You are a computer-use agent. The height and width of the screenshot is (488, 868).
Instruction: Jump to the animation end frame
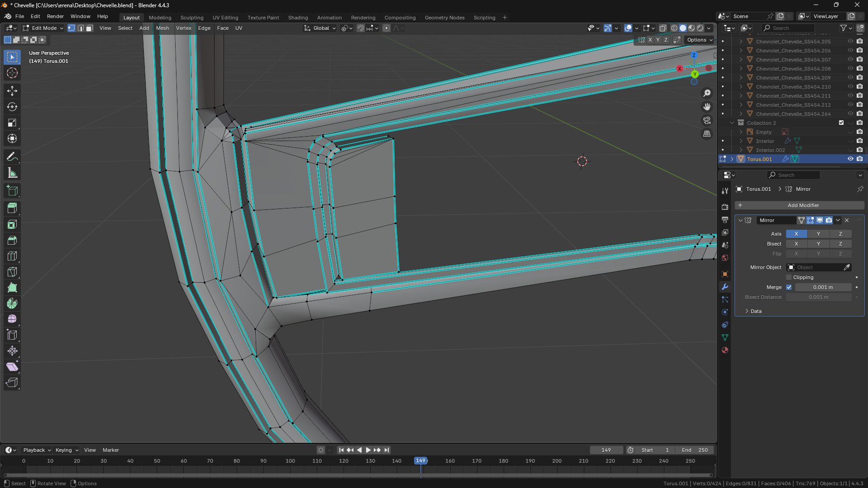(386, 450)
